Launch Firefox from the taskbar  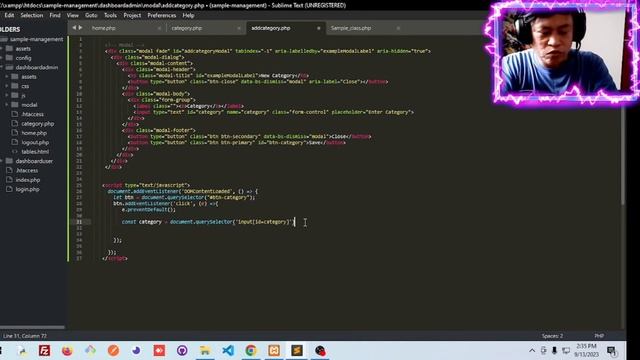point(67,351)
